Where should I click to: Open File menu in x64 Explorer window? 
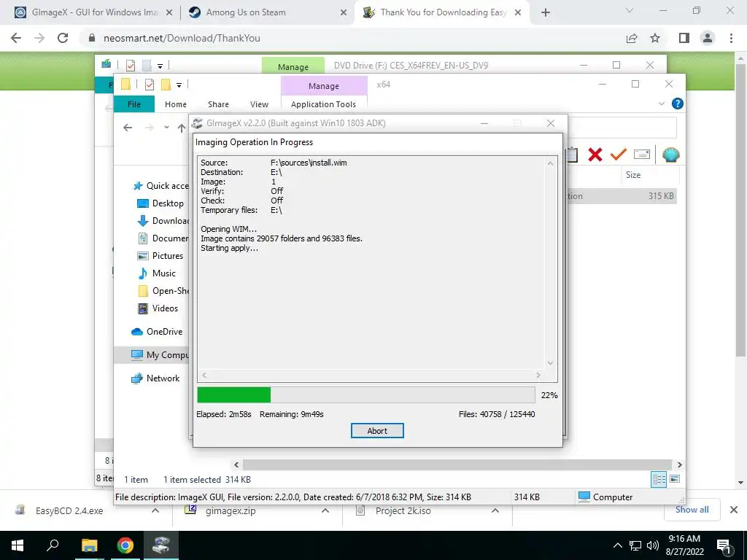[134, 104]
